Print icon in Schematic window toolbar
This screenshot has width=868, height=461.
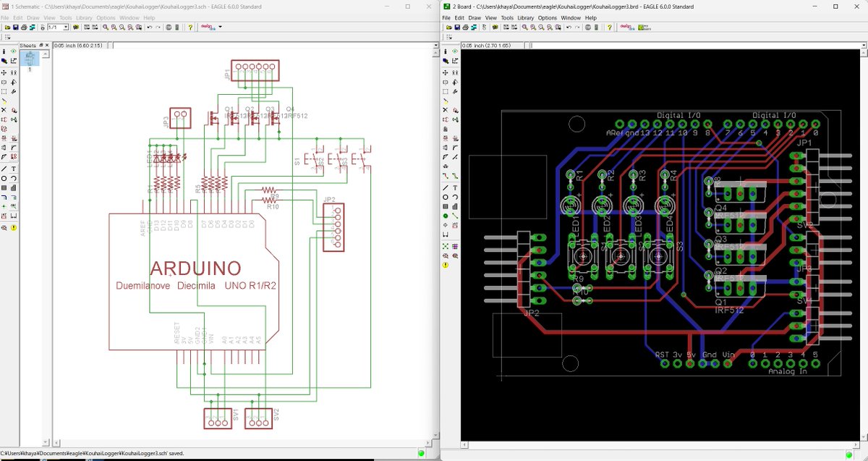coord(24,28)
